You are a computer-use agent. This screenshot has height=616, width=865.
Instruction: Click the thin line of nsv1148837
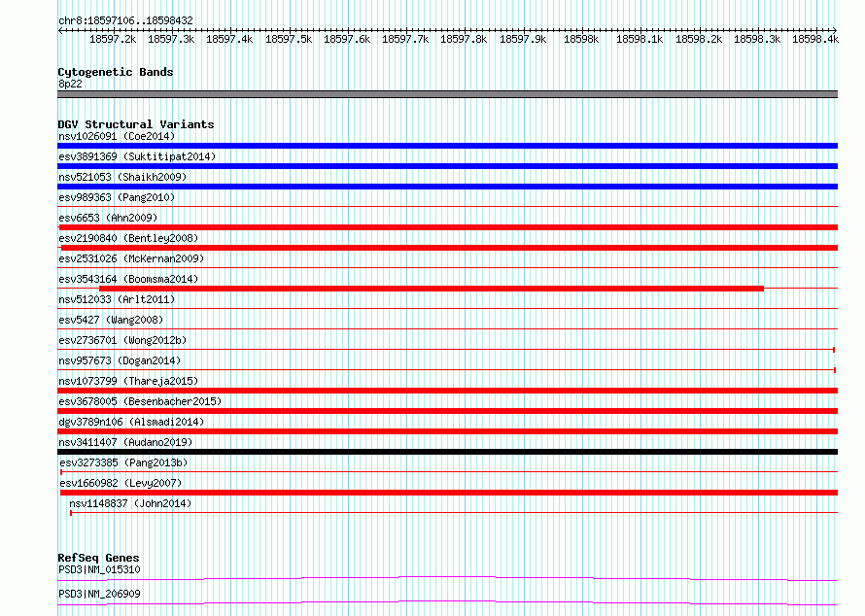(x=454, y=513)
